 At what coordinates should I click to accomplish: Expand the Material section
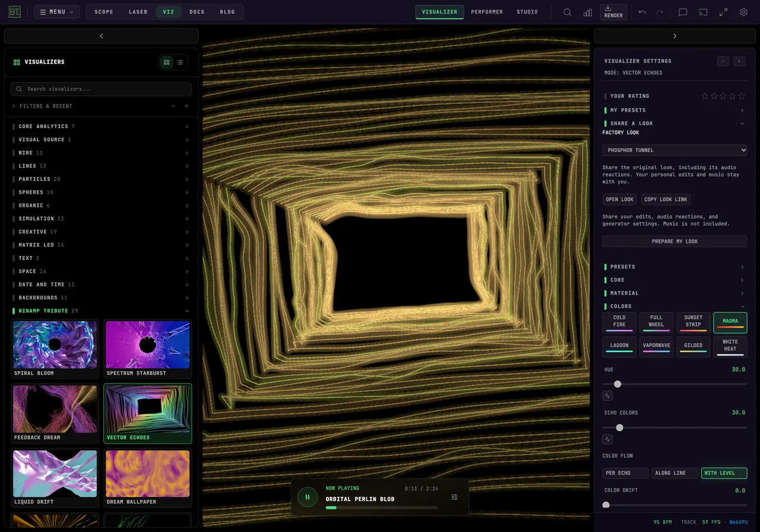point(674,293)
